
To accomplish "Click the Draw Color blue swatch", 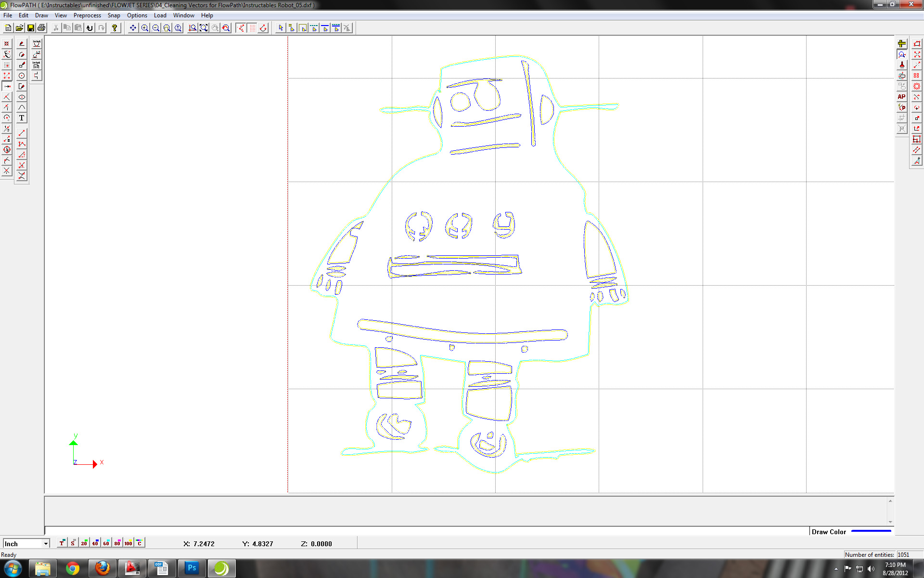I will coord(871,531).
